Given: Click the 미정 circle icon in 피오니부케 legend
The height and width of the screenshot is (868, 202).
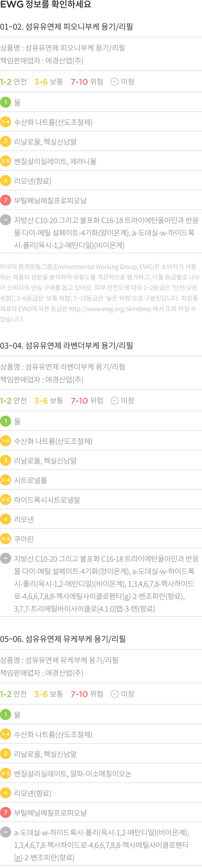Looking at the screenshot, I should click(x=115, y=82).
